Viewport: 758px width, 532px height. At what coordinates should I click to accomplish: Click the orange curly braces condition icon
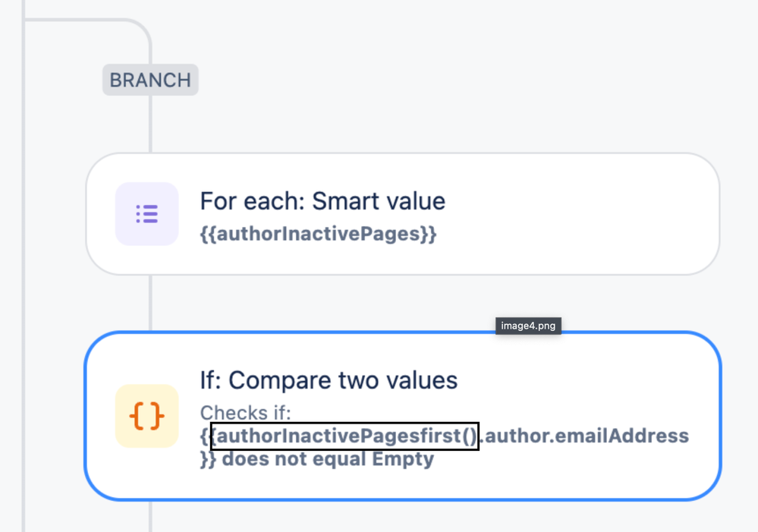pyautogui.click(x=147, y=416)
